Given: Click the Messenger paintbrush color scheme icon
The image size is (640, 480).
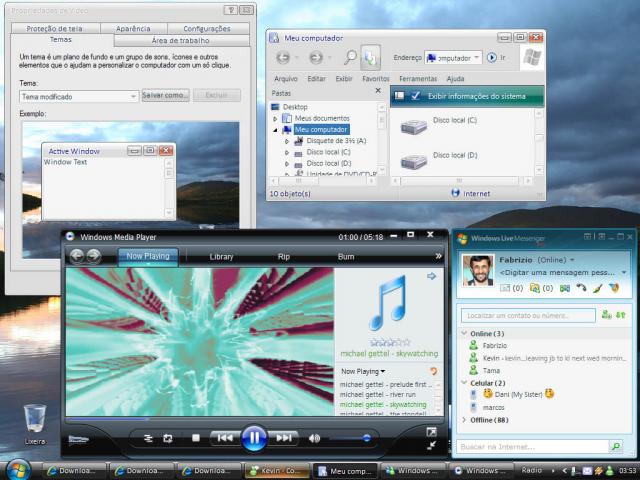Looking at the screenshot, I should click(598, 288).
